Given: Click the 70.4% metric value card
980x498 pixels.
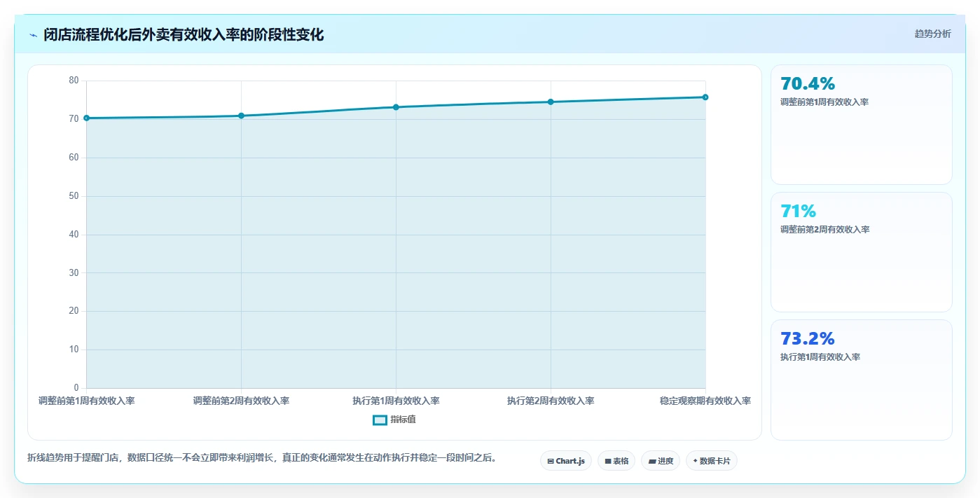Looking at the screenshot, I should [x=862, y=125].
